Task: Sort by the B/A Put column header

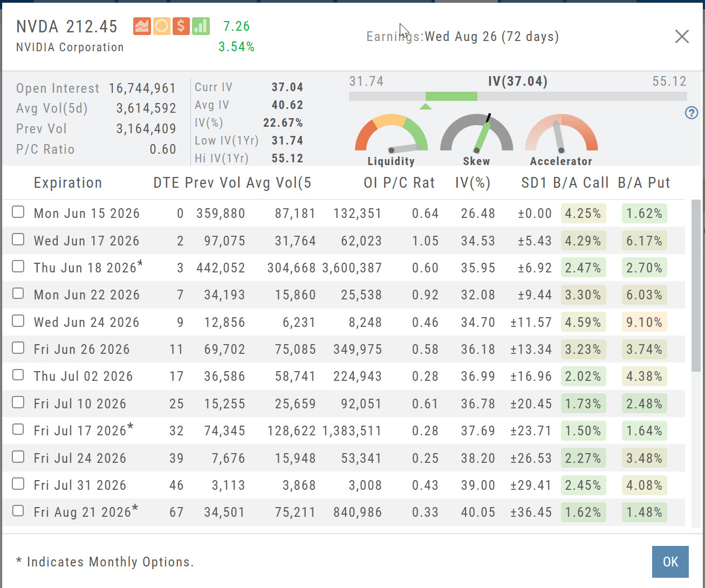Action: (644, 183)
